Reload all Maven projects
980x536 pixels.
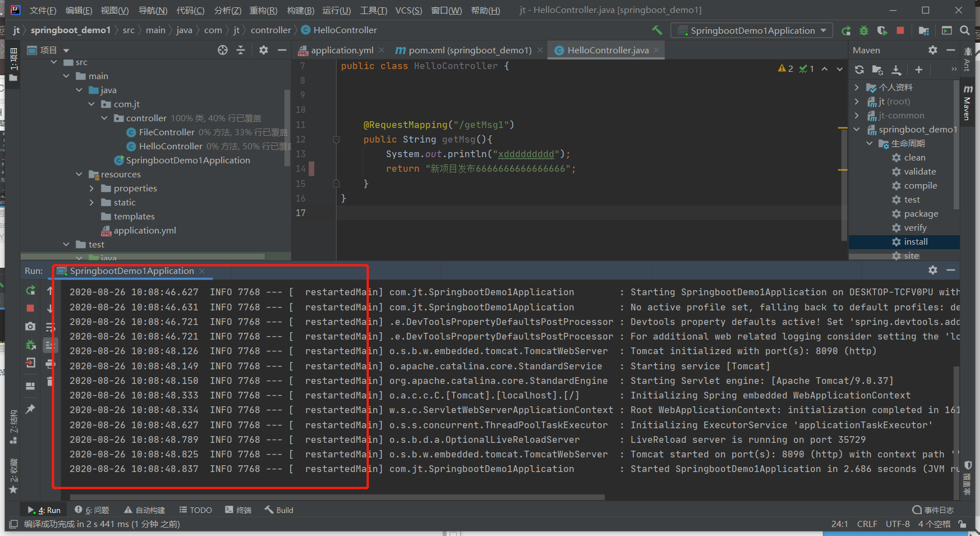tap(859, 70)
